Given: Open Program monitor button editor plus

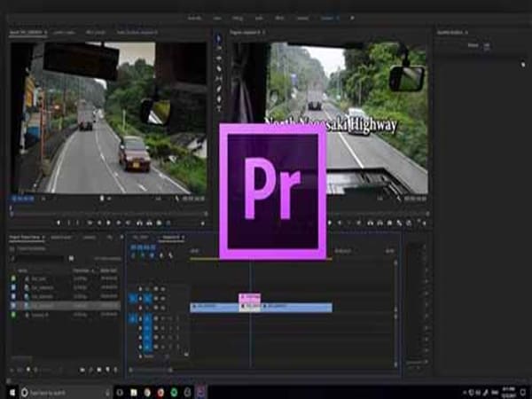Looking at the screenshot, I should point(424,223).
